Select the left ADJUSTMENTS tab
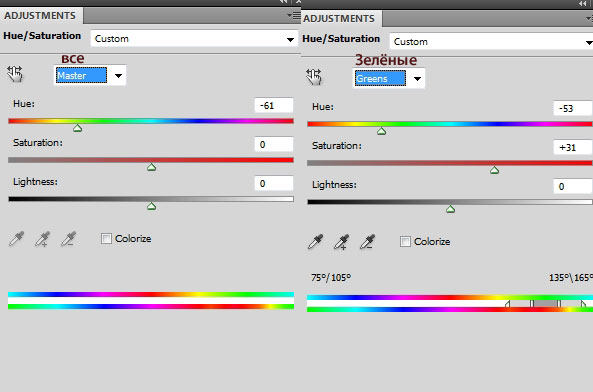 [40, 15]
